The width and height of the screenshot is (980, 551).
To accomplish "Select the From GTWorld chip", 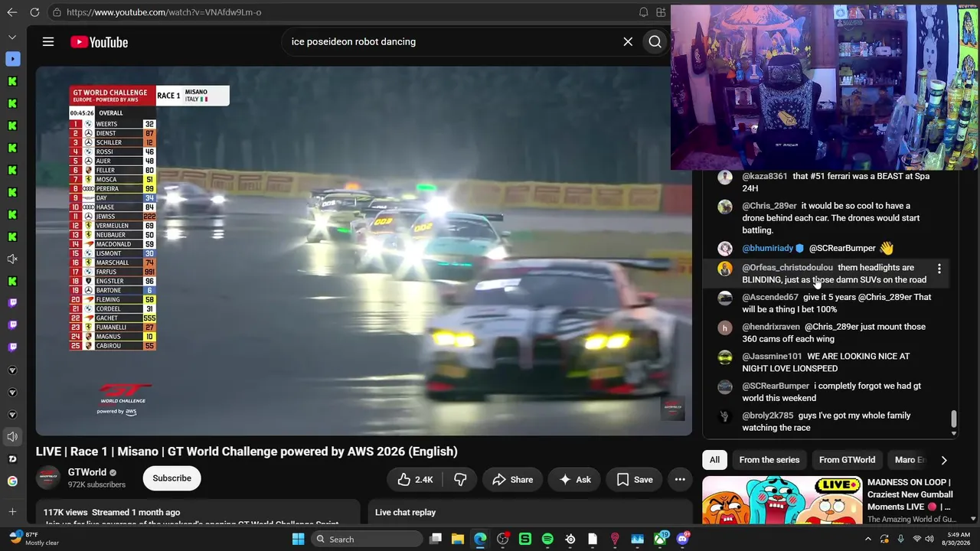I will click(847, 460).
